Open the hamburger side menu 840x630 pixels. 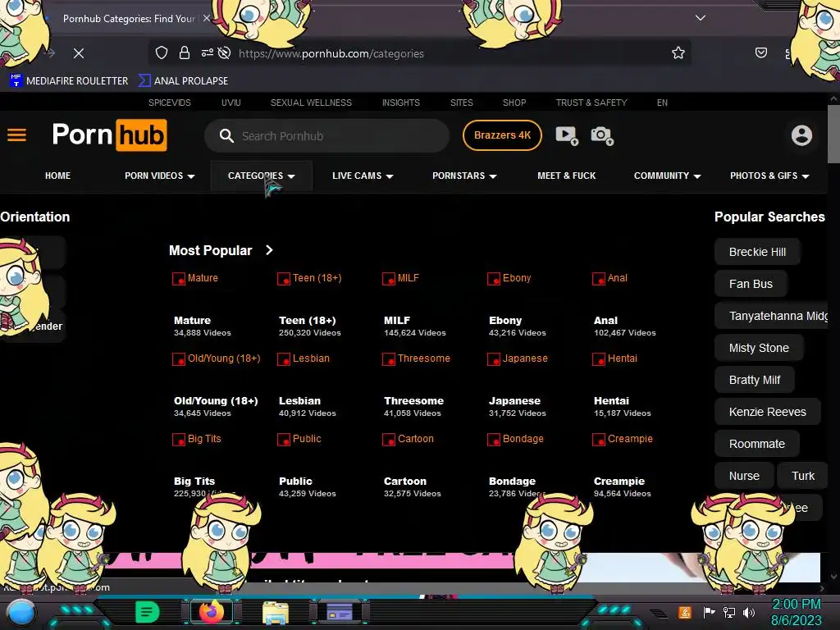tap(16, 135)
